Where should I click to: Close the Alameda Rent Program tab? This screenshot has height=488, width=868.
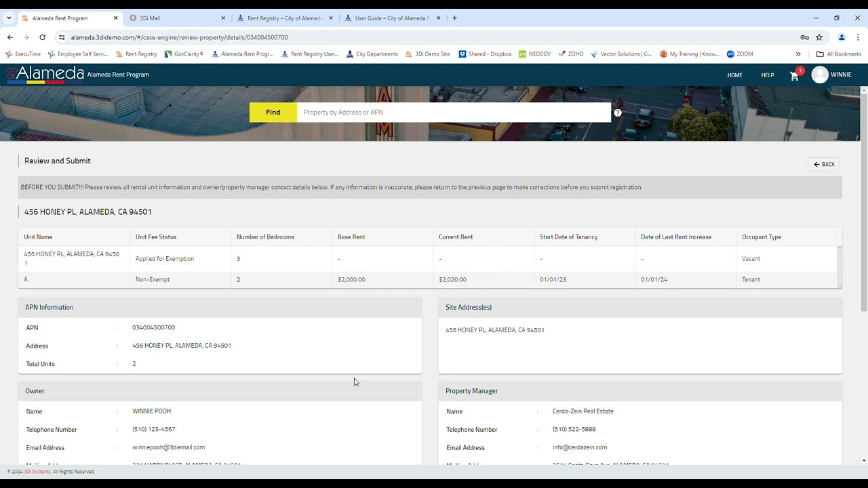[115, 18]
